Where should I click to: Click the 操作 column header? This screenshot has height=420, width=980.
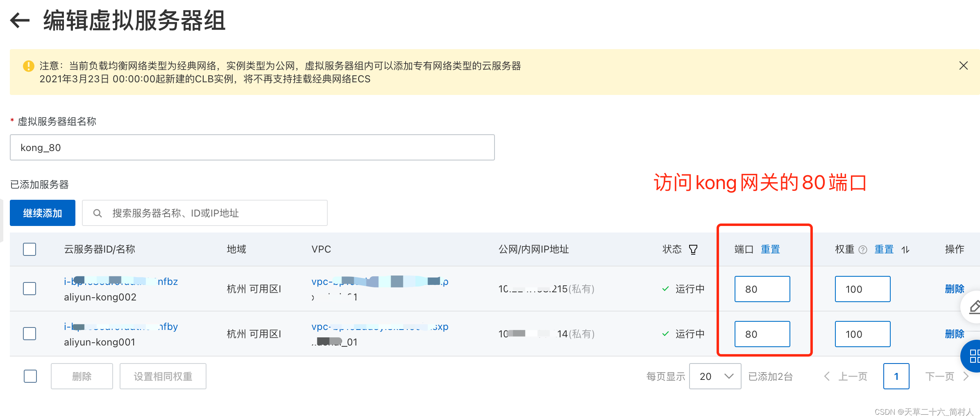[954, 249]
